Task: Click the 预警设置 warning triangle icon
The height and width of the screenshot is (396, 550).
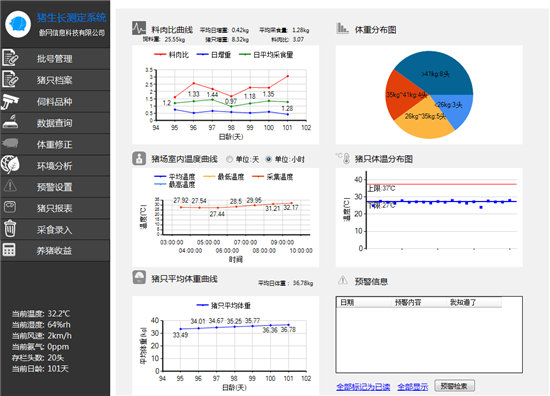Action: (x=10, y=186)
